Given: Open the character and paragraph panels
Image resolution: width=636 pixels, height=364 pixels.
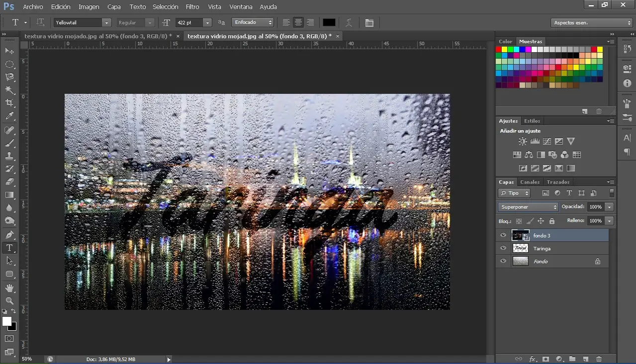Looking at the screenshot, I should coord(369,22).
